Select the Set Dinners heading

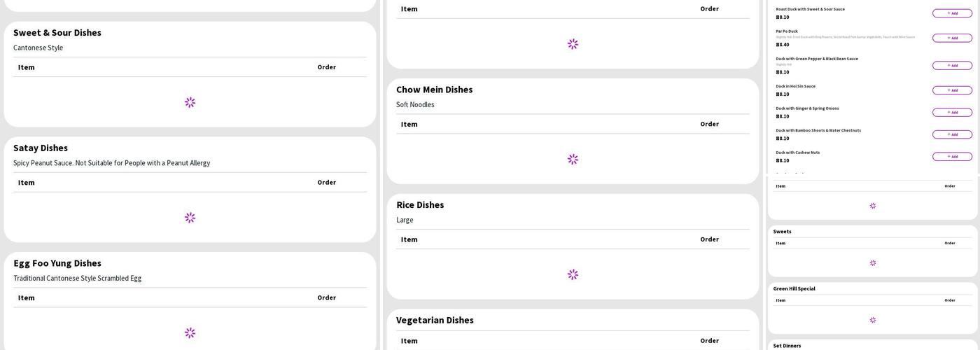[787, 346]
